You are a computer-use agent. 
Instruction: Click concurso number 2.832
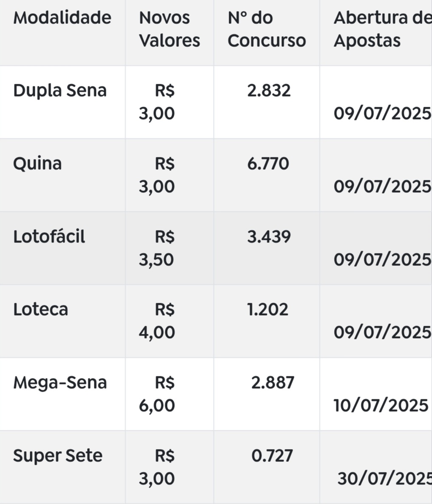pos(269,91)
